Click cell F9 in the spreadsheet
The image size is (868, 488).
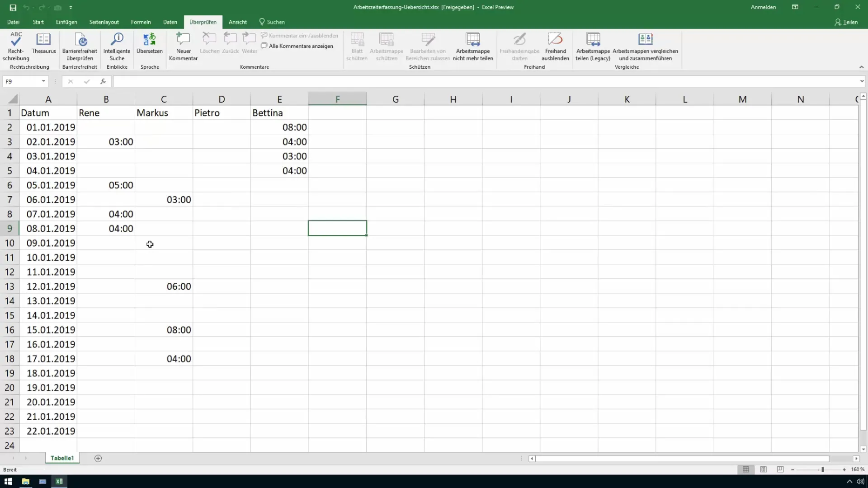click(x=337, y=228)
